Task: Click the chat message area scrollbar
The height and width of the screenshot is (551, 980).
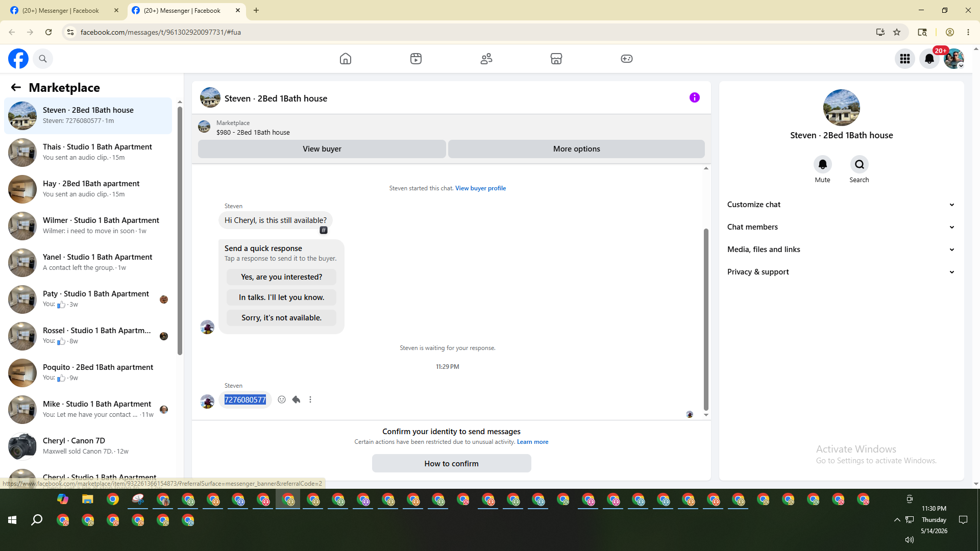Action: click(706, 319)
